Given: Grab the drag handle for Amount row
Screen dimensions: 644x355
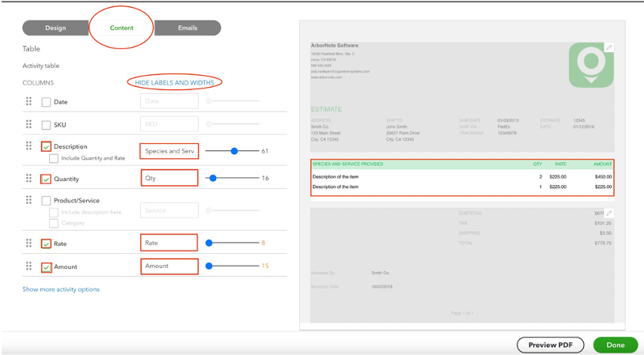Looking at the screenshot, I should (28, 266).
